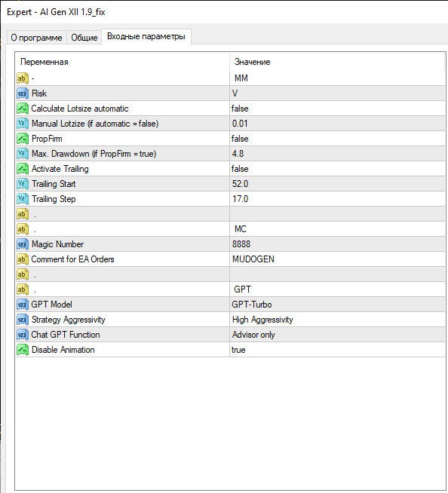Open the О программе tab
The width and height of the screenshot is (448, 493).
point(36,38)
